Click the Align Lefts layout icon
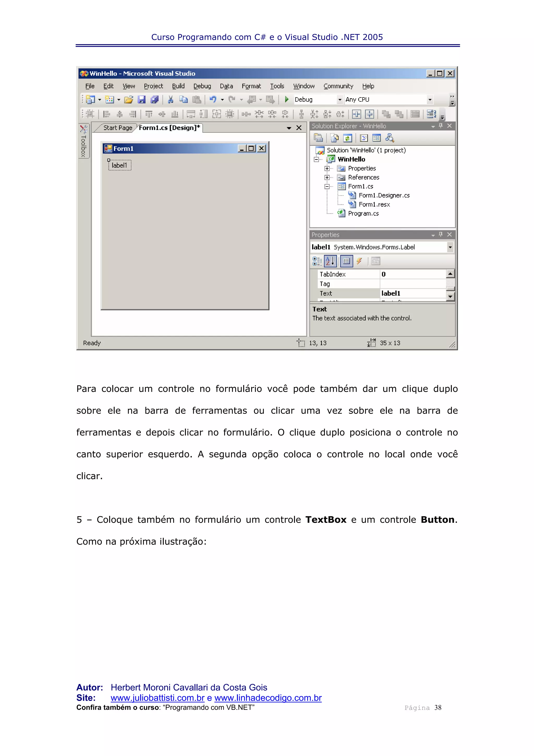This screenshot has height=756, width=534. [x=106, y=114]
